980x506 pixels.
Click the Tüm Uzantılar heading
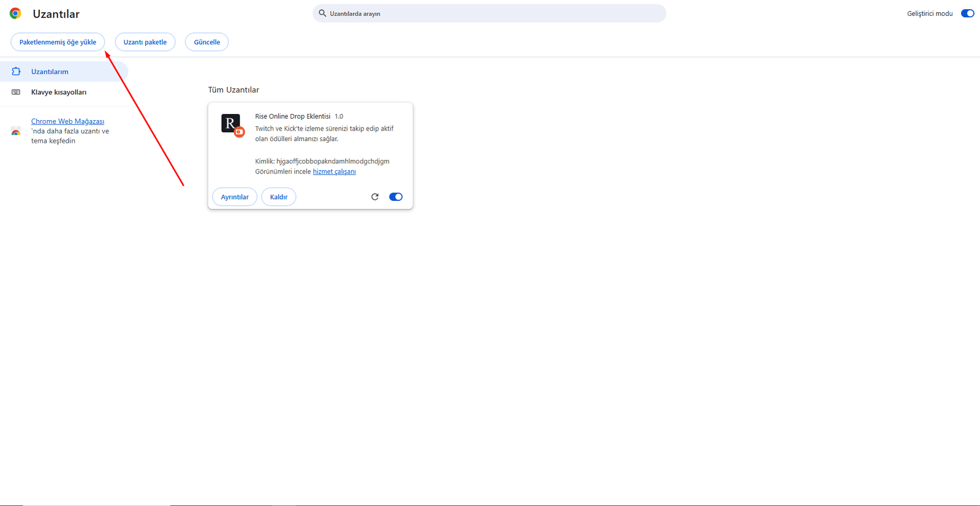233,90
